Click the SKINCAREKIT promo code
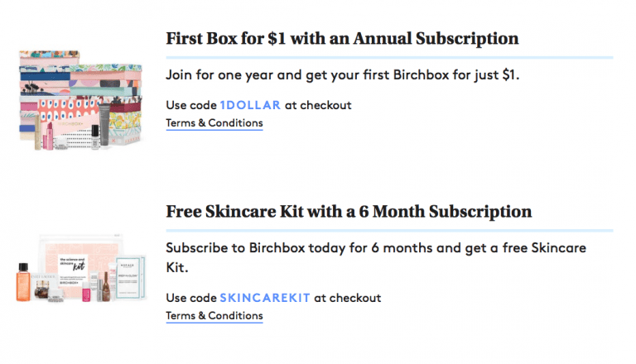Viewport: 636px width, 364px height. click(x=265, y=298)
